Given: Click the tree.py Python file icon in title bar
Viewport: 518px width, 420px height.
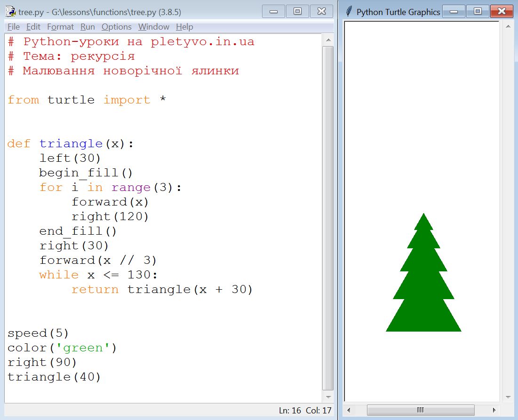Looking at the screenshot, I should [x=10, y=12].
